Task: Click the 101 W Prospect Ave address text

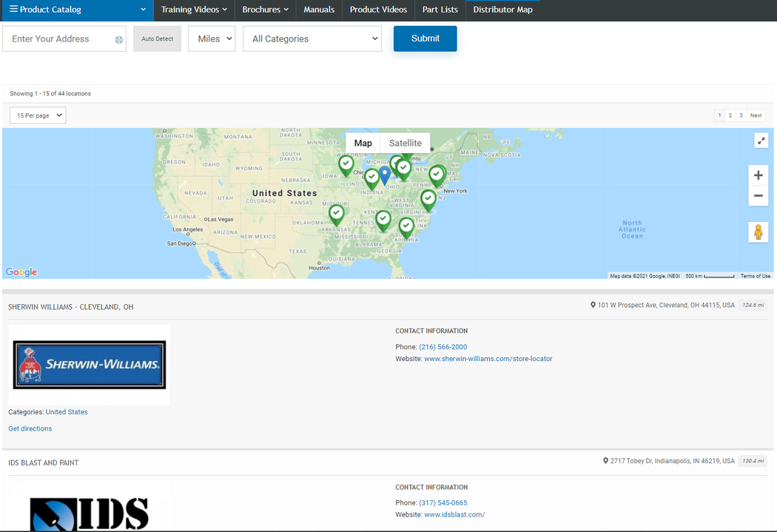Action: pyautogui.click(x=666, y=305)
